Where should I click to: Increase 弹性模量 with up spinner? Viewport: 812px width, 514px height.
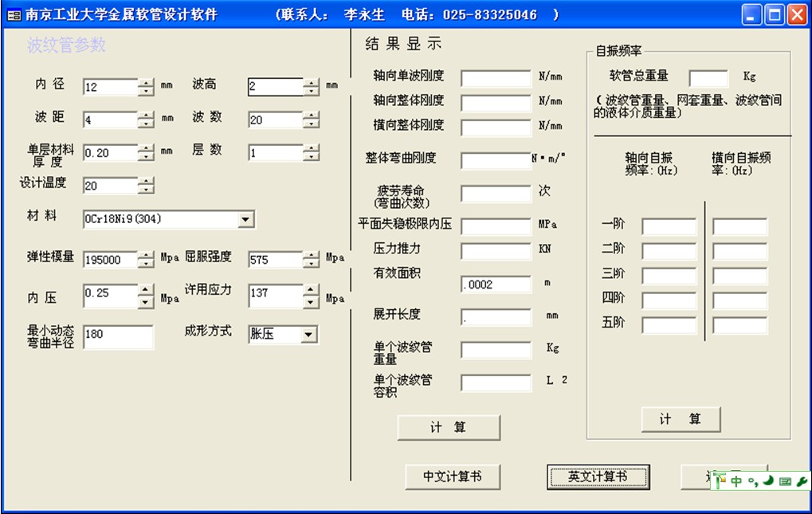click(147, 256)
